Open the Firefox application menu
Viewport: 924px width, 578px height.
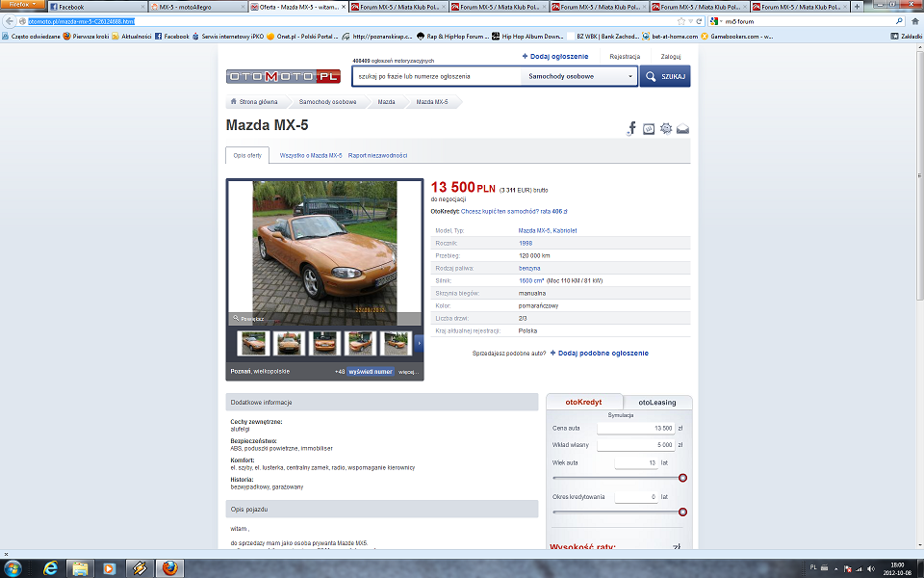(22, 4)
